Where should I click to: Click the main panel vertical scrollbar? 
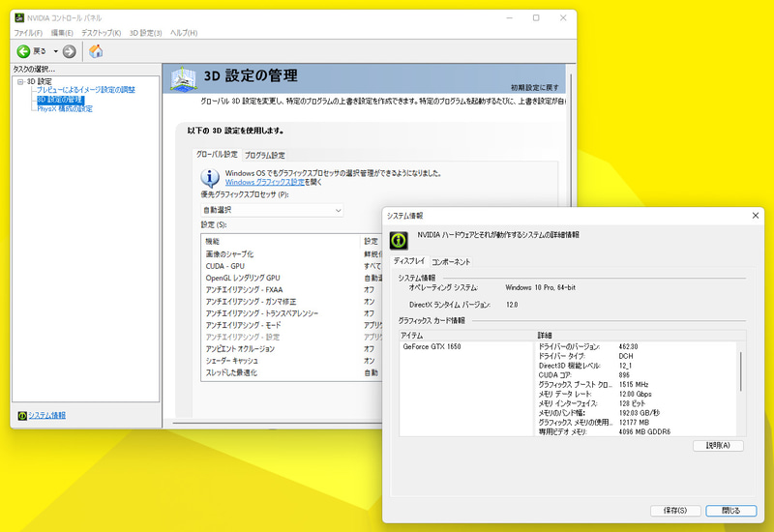pos(571,138)
